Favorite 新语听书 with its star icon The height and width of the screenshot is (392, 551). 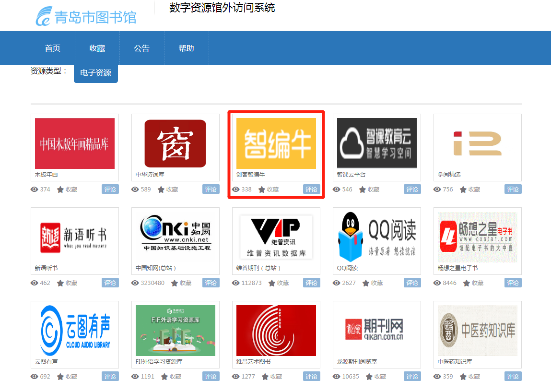pyautogui.click(x=60, y=283)
